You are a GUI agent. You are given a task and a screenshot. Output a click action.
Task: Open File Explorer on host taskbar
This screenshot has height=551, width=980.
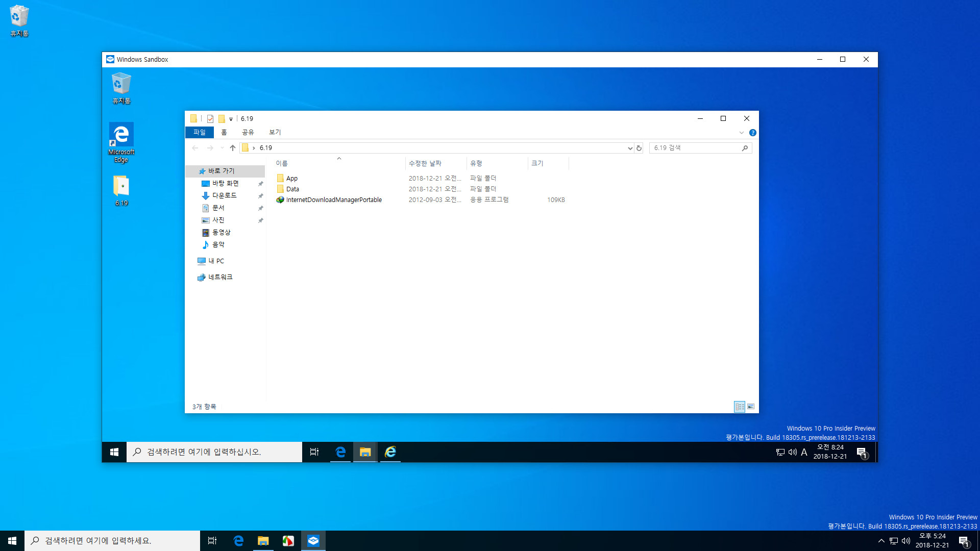tap(263, 541)
